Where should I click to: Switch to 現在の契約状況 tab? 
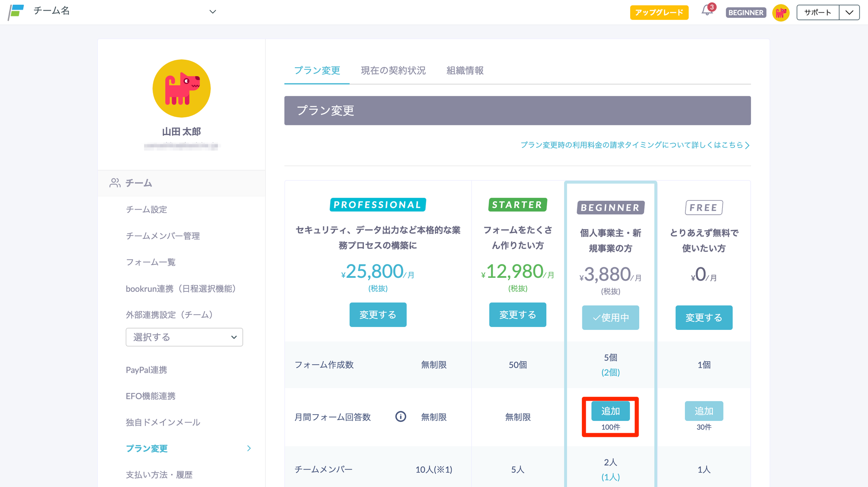tap(393, 71)
